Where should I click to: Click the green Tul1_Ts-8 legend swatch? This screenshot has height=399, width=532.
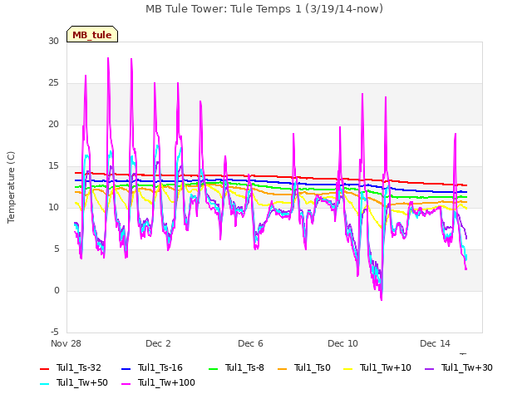213,368
